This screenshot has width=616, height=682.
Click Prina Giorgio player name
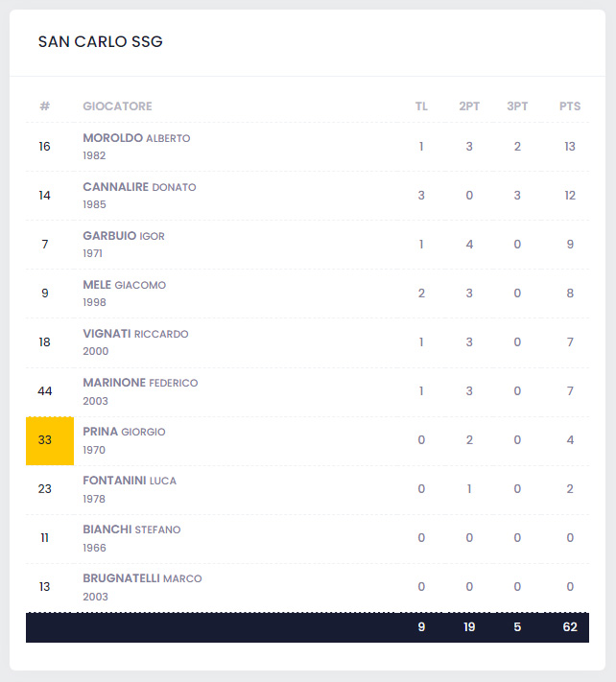(124, 432)
